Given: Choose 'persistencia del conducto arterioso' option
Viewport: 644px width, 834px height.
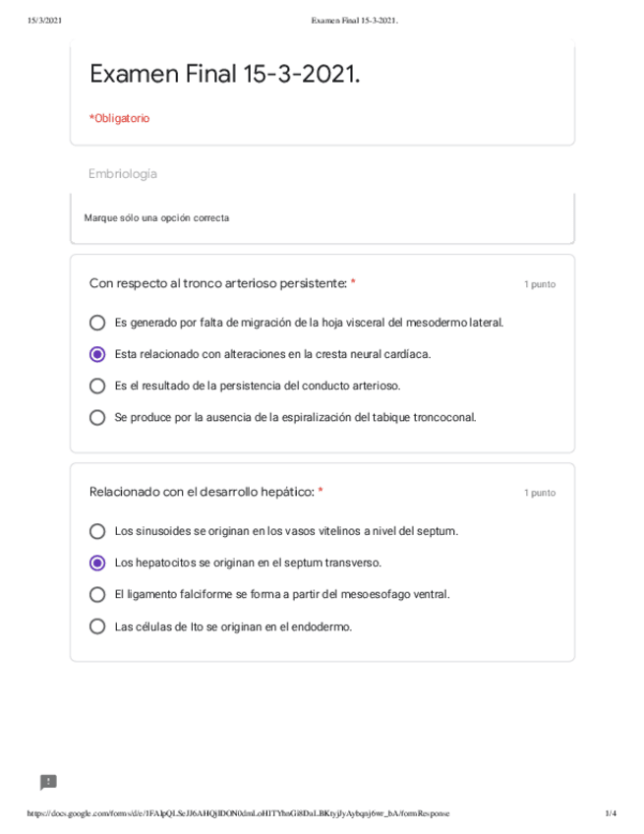Looking at the screenshot, I should [97, 386].
